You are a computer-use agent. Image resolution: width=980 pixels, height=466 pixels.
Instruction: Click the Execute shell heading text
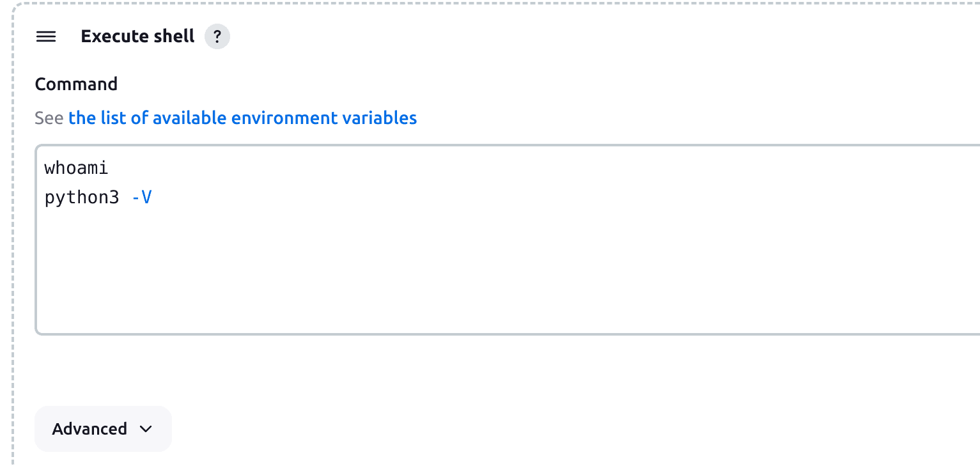(137, 37)
